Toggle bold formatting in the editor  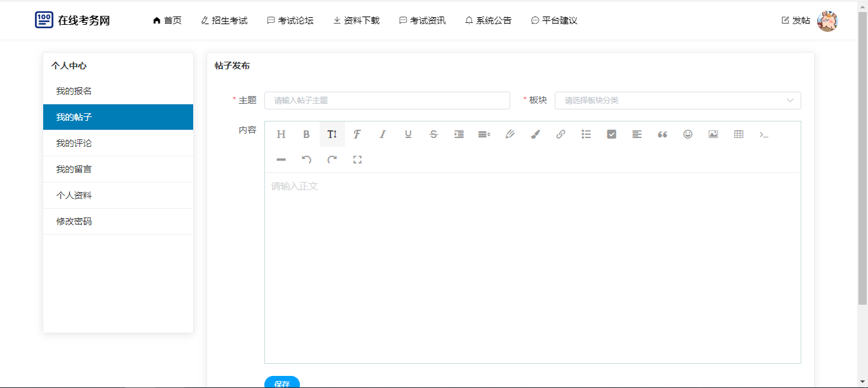[306, 134]
